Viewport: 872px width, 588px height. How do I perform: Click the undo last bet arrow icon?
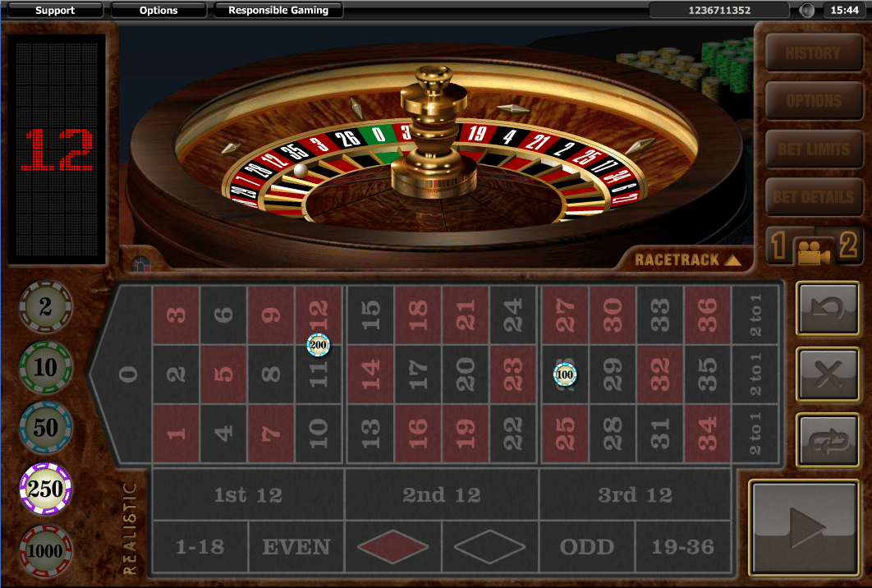pyautogui.click(x=828, y=308)
